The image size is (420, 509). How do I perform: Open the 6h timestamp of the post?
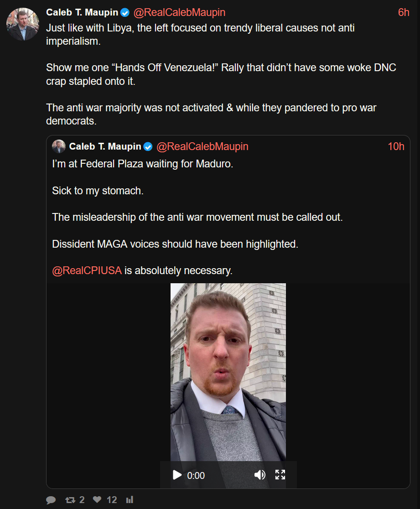[x=404, y=12]
